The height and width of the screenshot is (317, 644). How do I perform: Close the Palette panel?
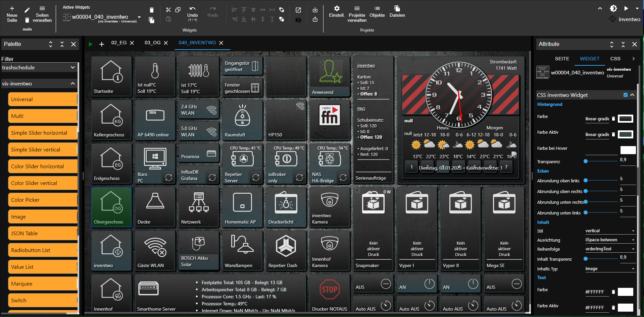coord(73,44)
